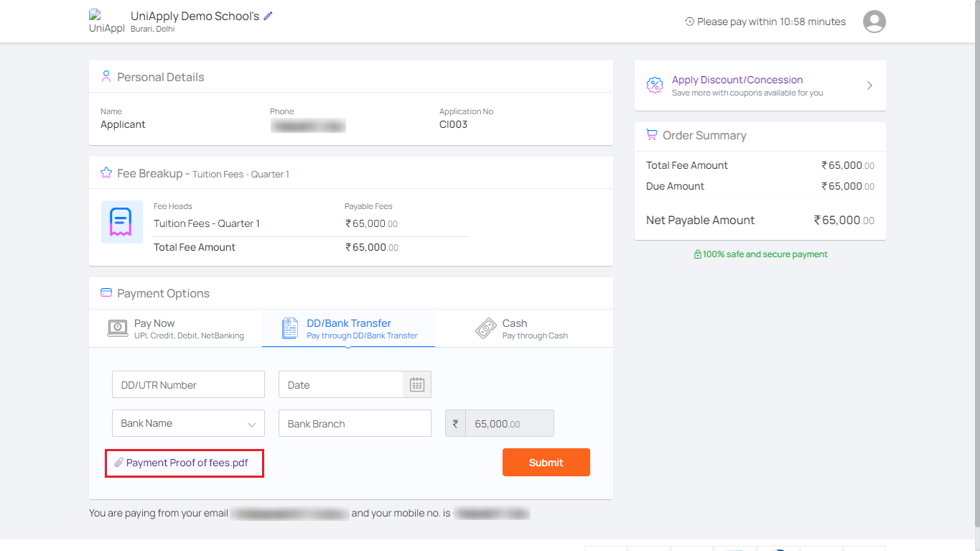Click the Bank Branch text field
Image resolution: width=980 pixels, height=551 pixels.
(x=355, y=423)
